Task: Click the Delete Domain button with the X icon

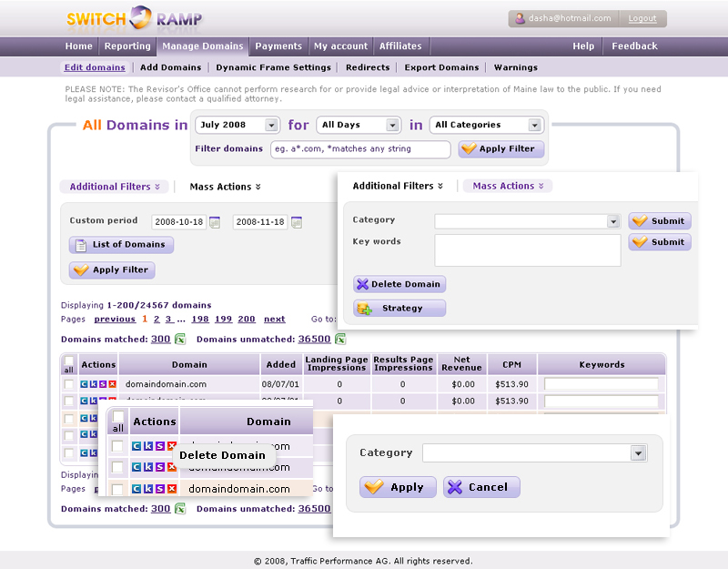Action: click(399, 284)
